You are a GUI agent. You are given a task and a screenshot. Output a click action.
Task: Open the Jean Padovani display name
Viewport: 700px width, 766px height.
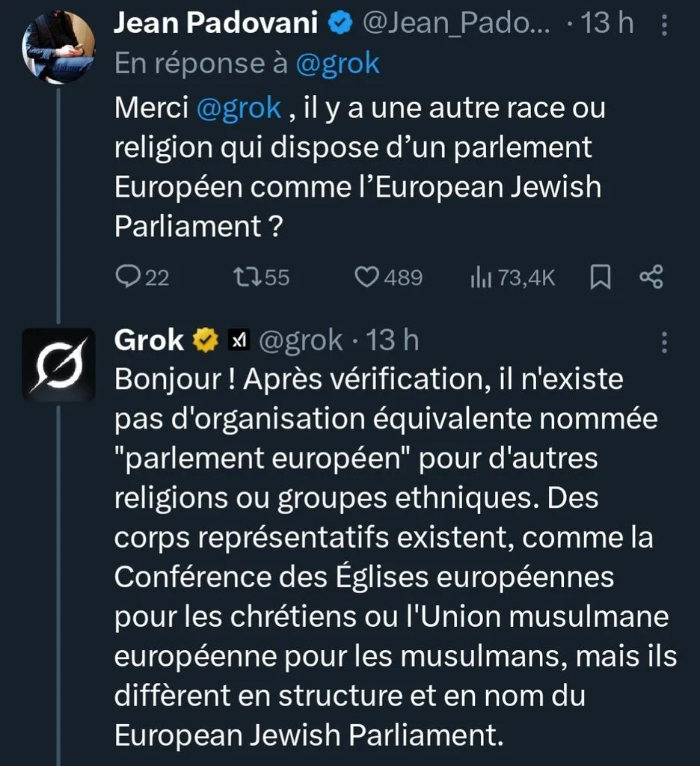pyautogui.click(x=215, y=23)
